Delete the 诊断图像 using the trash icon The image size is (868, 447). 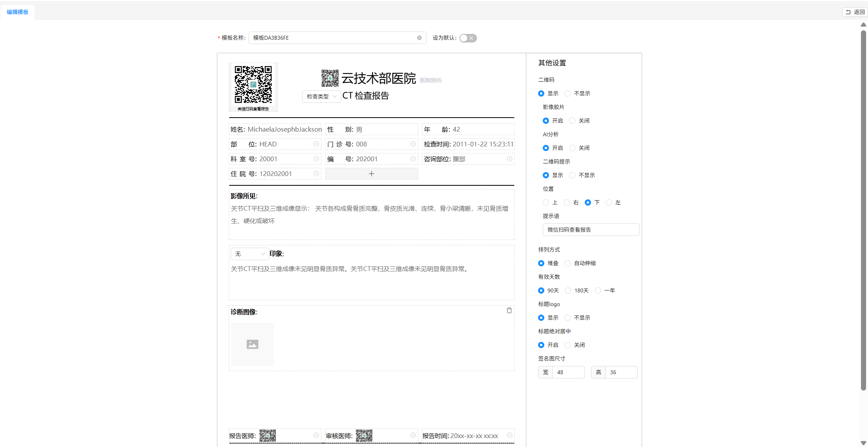[x=509, y=310]
